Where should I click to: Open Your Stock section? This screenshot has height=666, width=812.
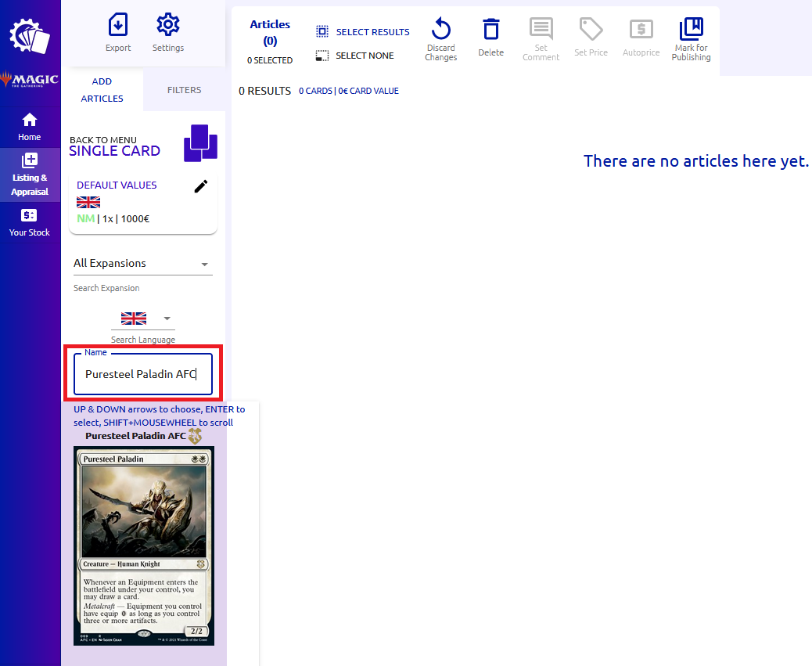click(x=30, y=223)
